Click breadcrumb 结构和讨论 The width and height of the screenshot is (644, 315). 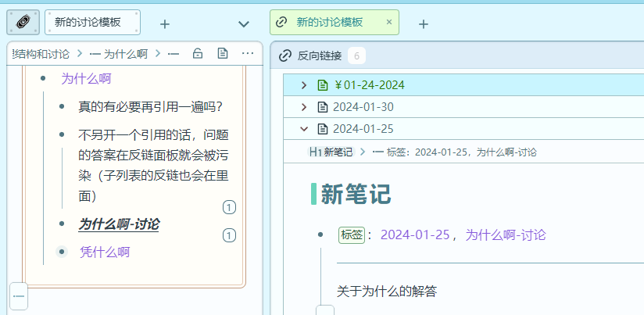(41, 54)
